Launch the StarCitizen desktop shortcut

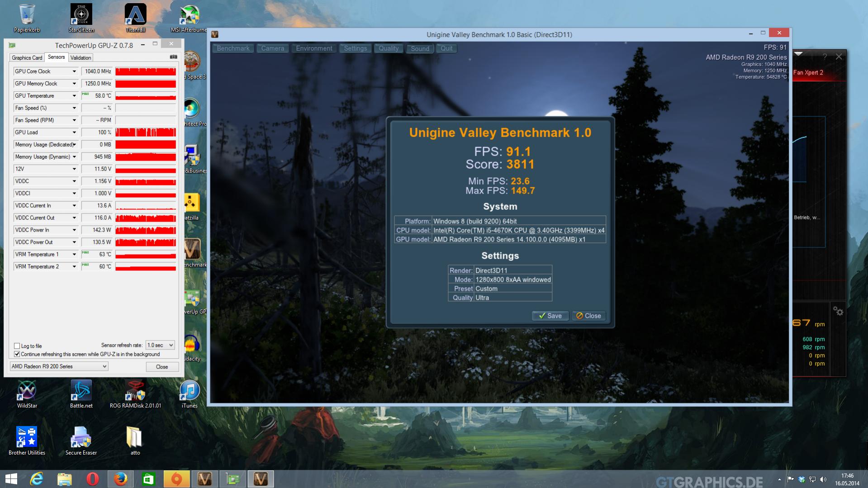pyautogui.click(x=81, y=18)
